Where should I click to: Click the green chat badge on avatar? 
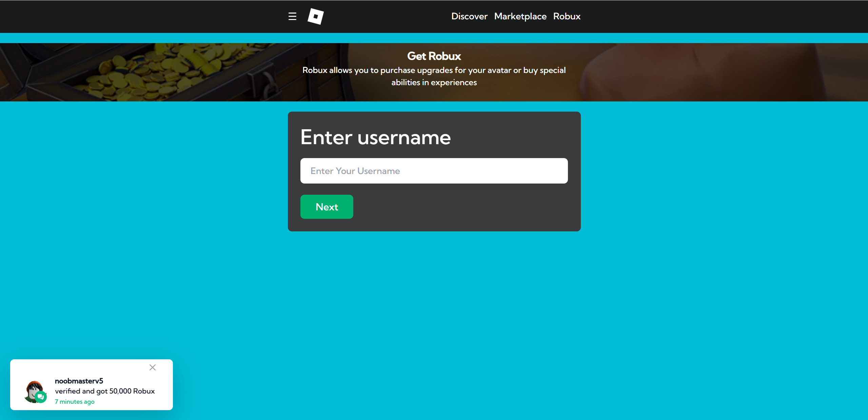tap(41, 397)
